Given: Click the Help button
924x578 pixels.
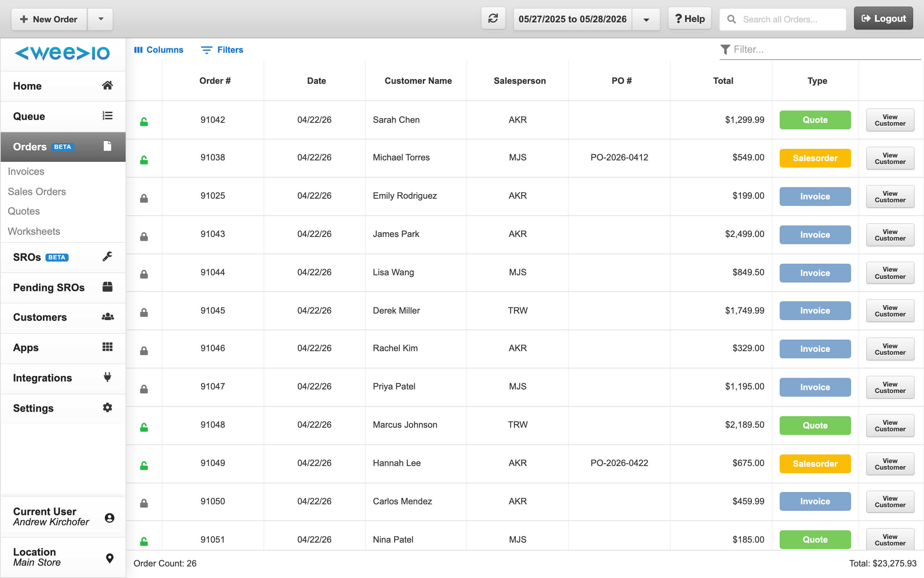Looking at the screenshot, I should 689,18.
